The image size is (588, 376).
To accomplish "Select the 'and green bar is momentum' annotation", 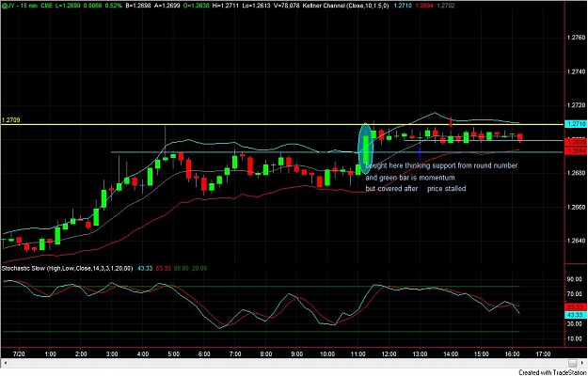I will tap(410, 178).
